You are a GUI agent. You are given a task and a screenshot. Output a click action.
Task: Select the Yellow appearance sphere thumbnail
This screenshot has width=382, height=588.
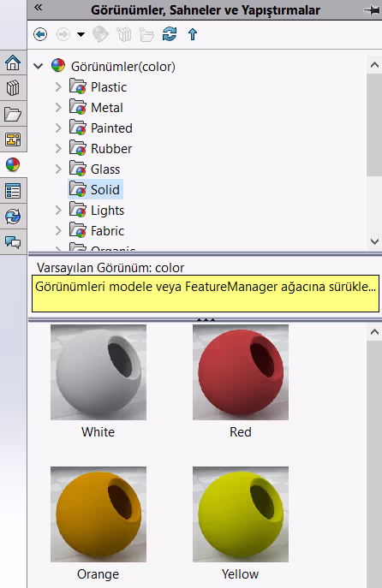(x=241, y=514)
